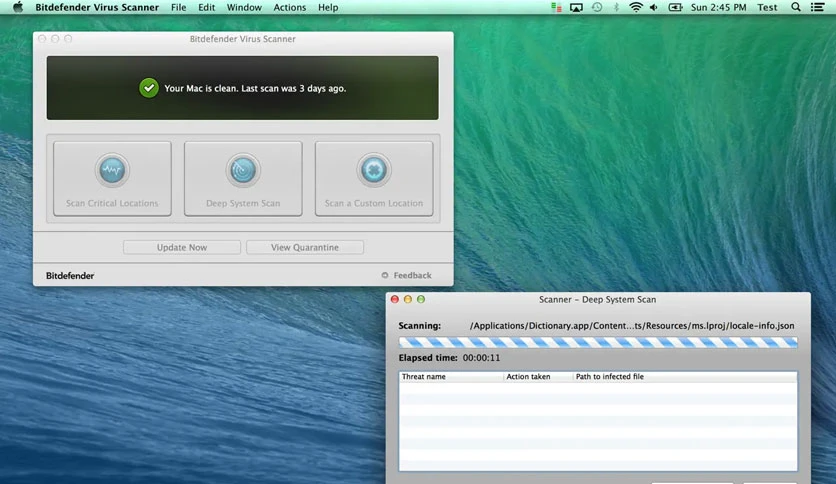Click the Bitdefender Virus Scanner window title
This screenshot has width=836, height=484.
coord(243,39)
